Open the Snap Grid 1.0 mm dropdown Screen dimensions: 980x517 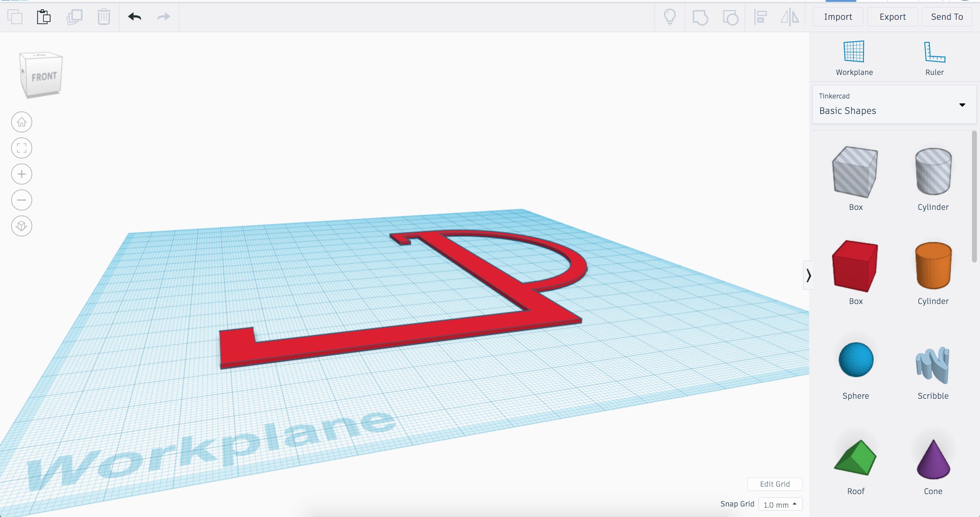coord(780,504)
